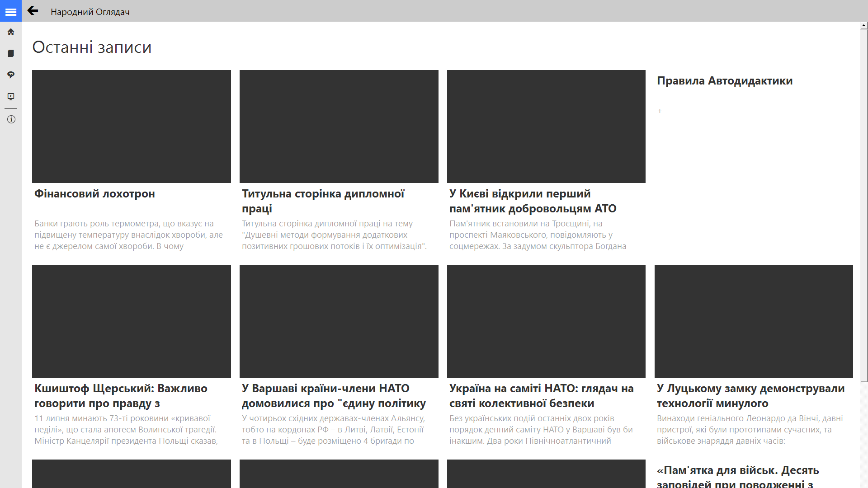Open thumbnail of Київ пам'ятник добровольцям АТО
This screenshot has height=488, width=868.
pos(546,127)
